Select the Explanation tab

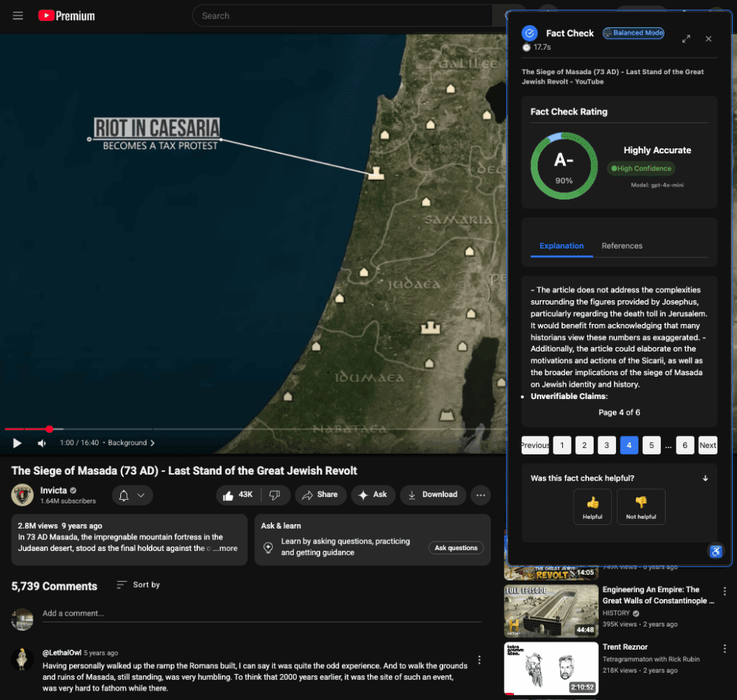[x=561, y=246]
